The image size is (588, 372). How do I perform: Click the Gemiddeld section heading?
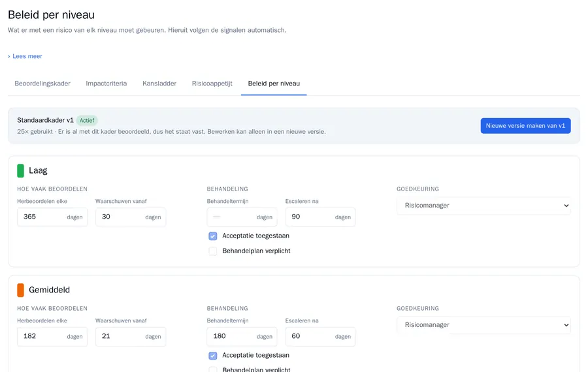pyautogui.click(x=49, y=290)
